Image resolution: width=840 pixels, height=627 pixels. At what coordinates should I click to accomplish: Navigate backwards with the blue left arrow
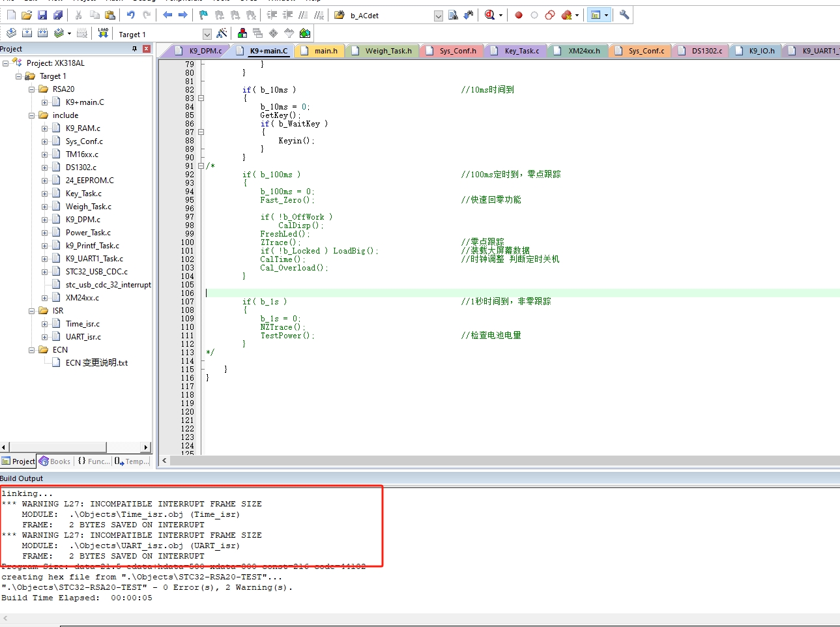point(167,15)
